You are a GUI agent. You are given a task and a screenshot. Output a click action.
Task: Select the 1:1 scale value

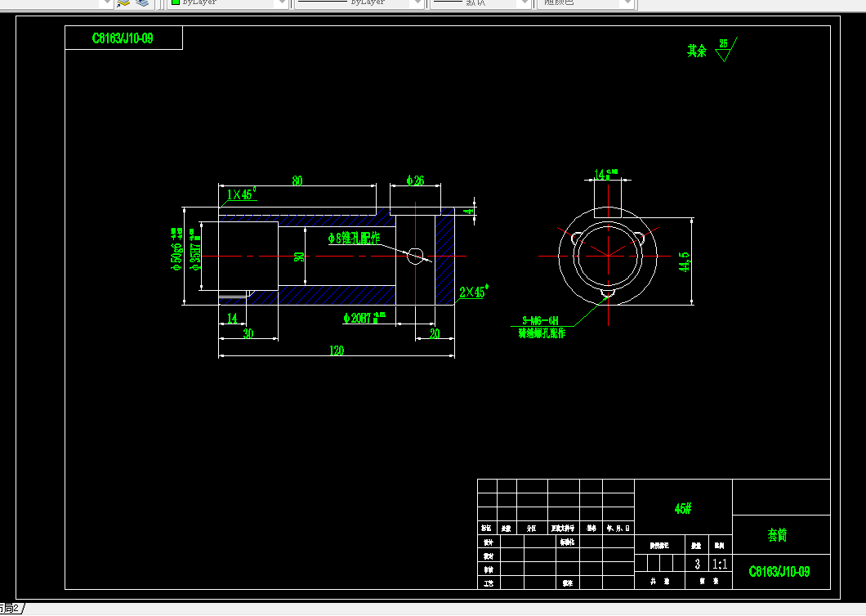720,564
